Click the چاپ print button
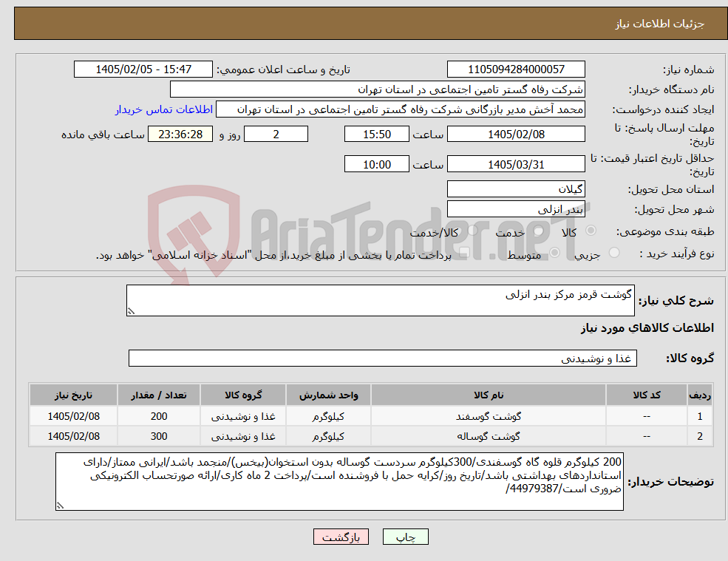Viewport: 728px width, 561px height. [405, 537]
